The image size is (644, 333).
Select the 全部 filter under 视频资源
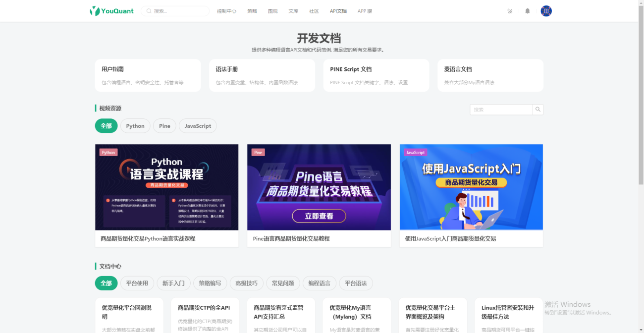pos(107,126)
